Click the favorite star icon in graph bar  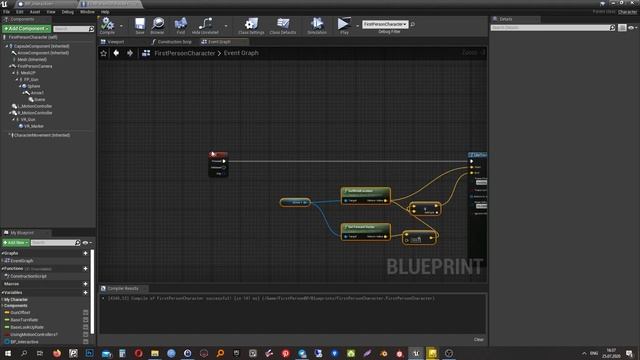coord(104,53)
